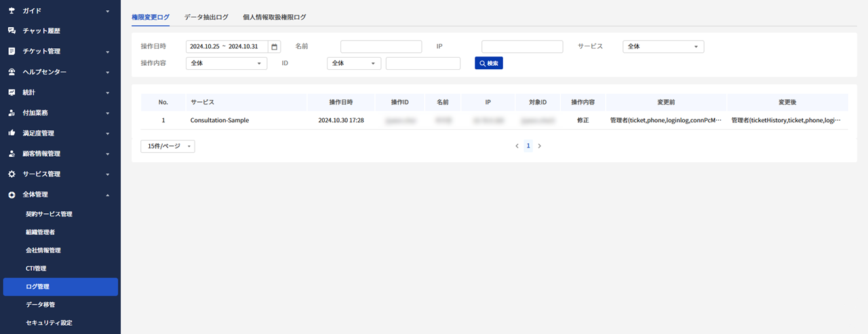Click the help center headset icon
This screenshot has height=334, width=868.
pyautogui.click(x=12, y=72)
